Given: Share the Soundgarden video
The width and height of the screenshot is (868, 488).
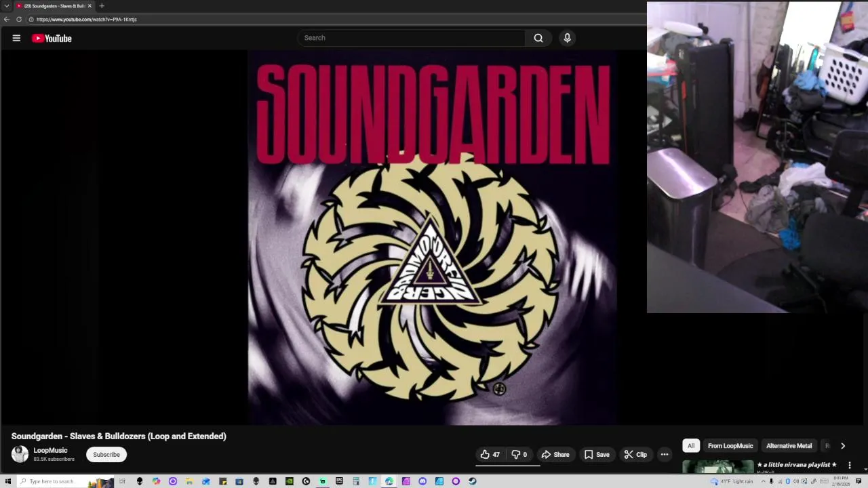Looking at the screenshot, I should (555, 455).
